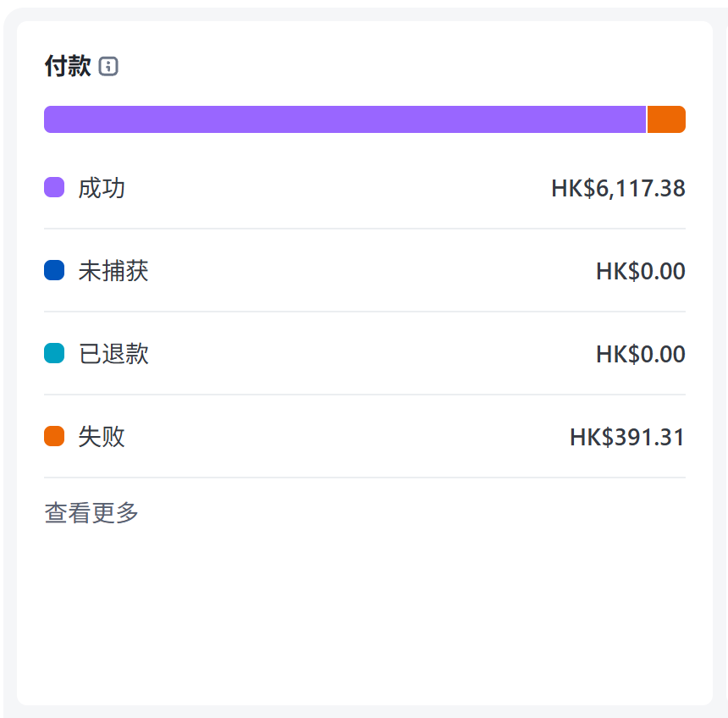Click the purple dot beside 成功
The height and width of the screenshot is (718, 728).
click(x=54, y=187)
